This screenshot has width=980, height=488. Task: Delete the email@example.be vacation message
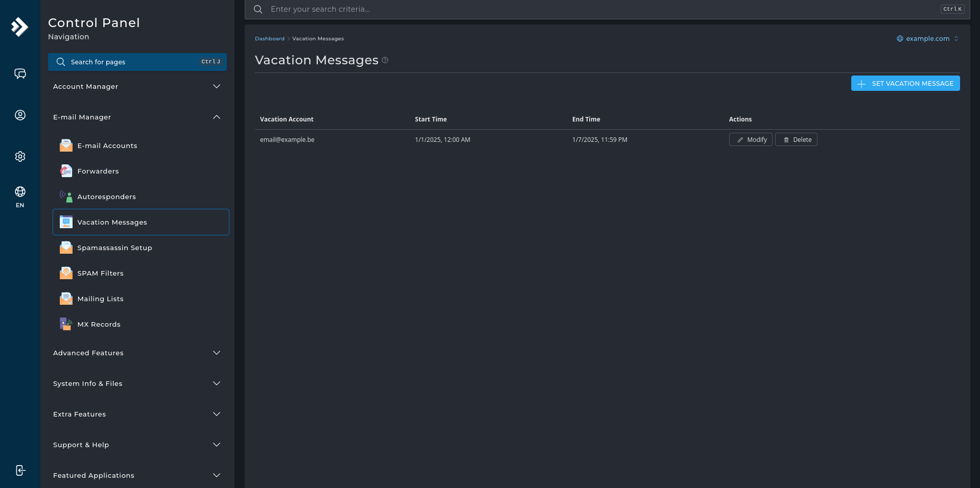click(x=796, y=140)
